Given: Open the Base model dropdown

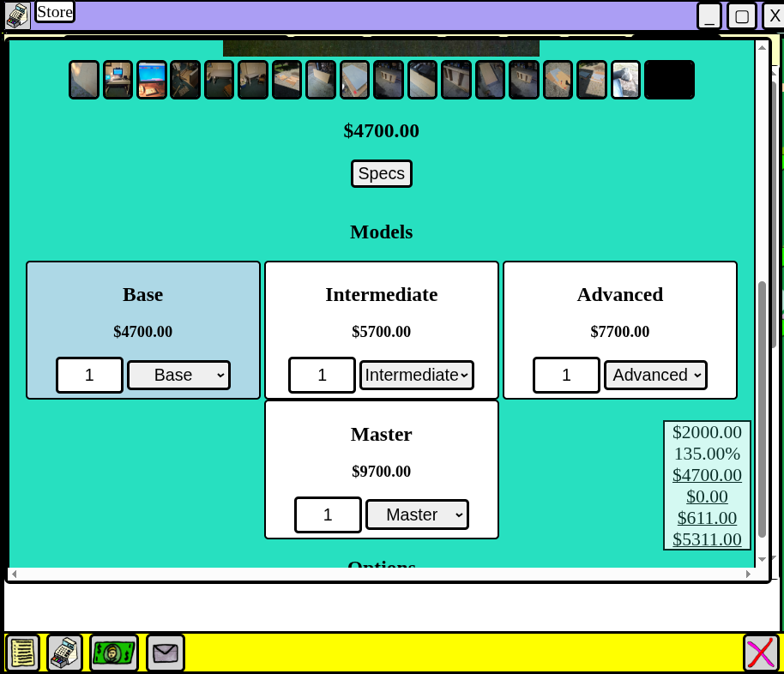Looking at the screenshot, I should point(178,376).
